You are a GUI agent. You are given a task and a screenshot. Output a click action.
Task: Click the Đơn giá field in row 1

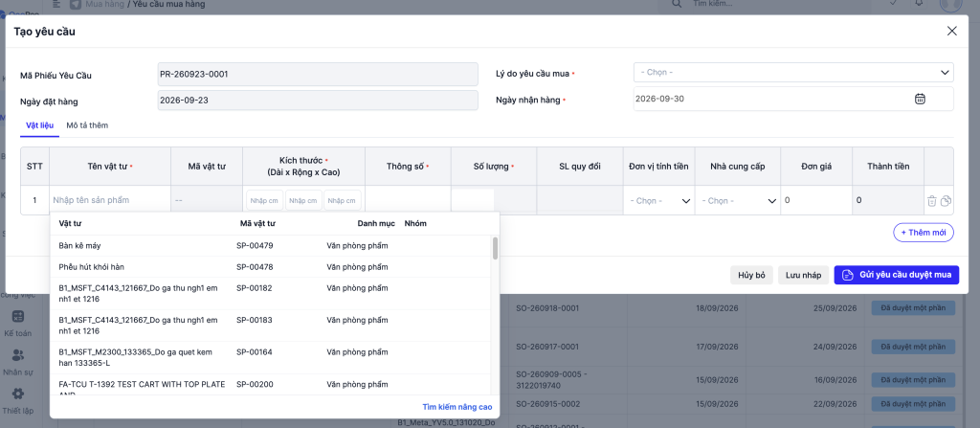[815, 200]
